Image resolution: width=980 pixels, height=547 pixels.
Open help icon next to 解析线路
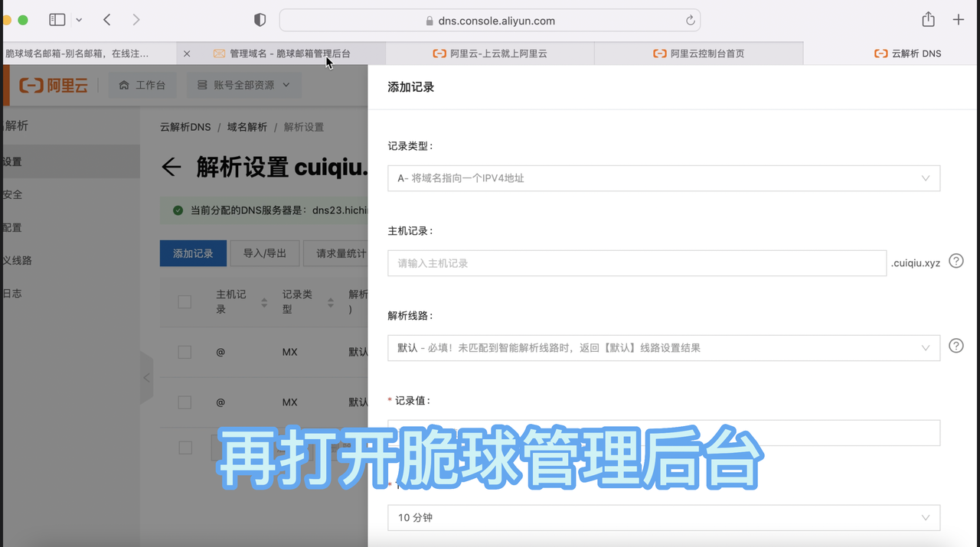pos(956,346)
